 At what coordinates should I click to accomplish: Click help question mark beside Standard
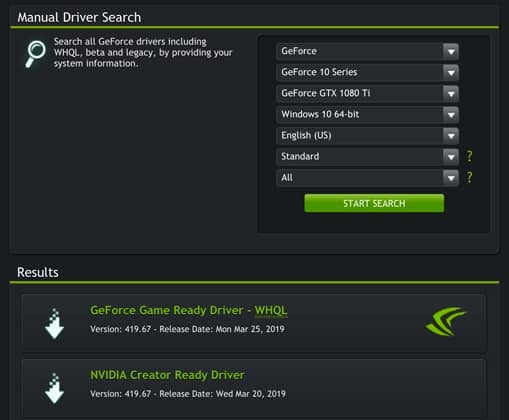click(469, 156)
